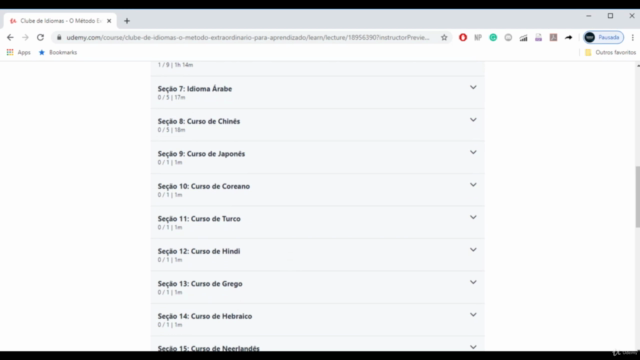The width and height of the screenshot is (640, 360).
Task: Click the 0 / 5 | 17m text under Árabe
Action: click(171, 98)
